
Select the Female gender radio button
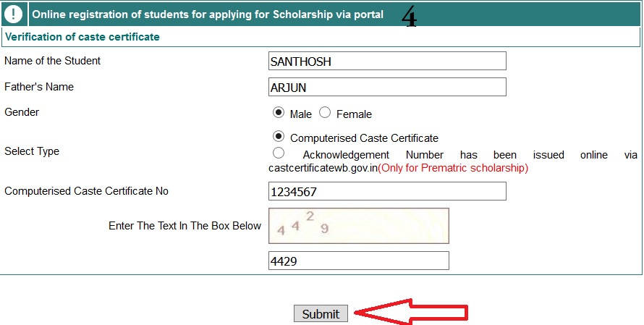tap(325, 113)
